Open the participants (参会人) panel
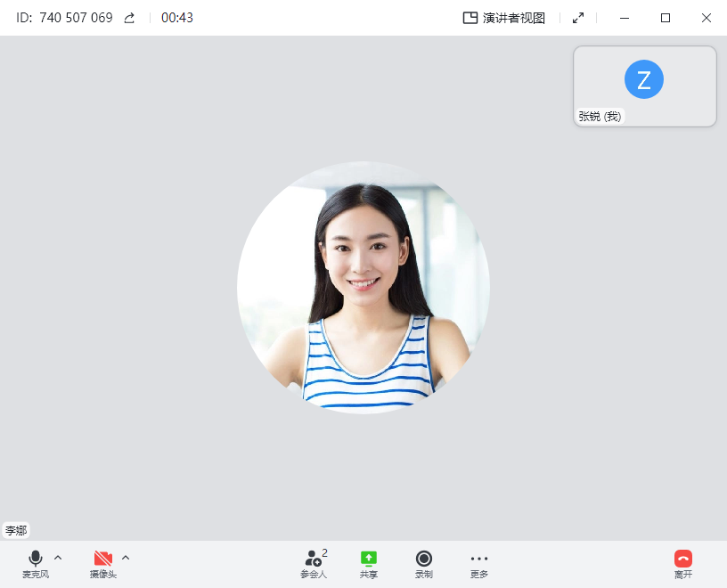The width and height of the screenshot is (727, 588). coord(314,564)
